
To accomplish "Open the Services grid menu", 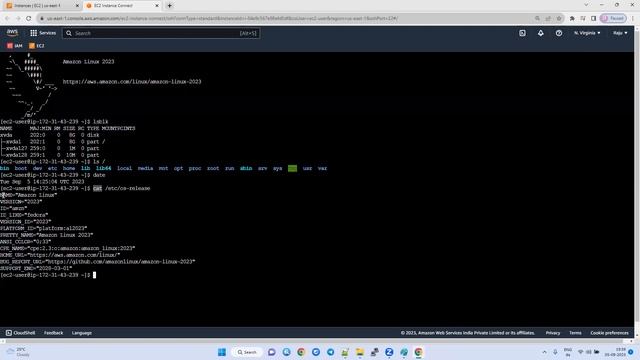I will tap(43, 33).
